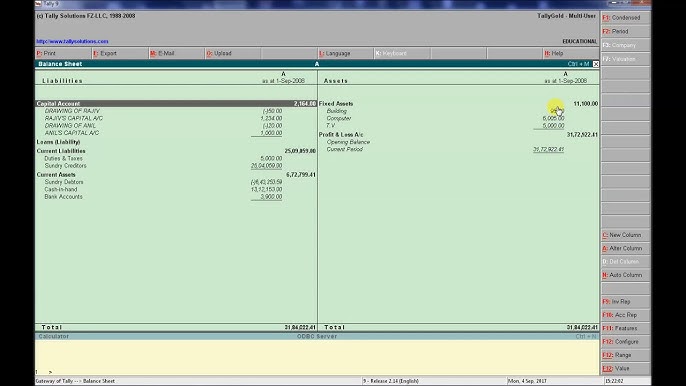
Task: Select Building row under Fixed Assets
Action: coord(445,111)
